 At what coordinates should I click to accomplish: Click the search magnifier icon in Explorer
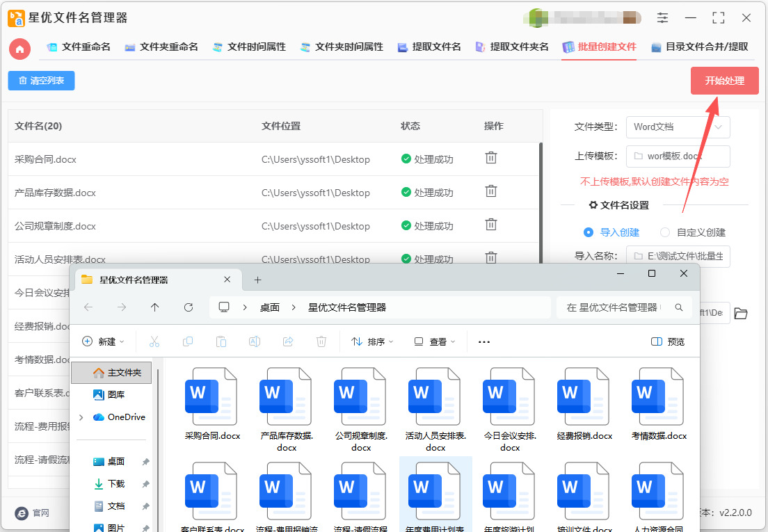679,307
